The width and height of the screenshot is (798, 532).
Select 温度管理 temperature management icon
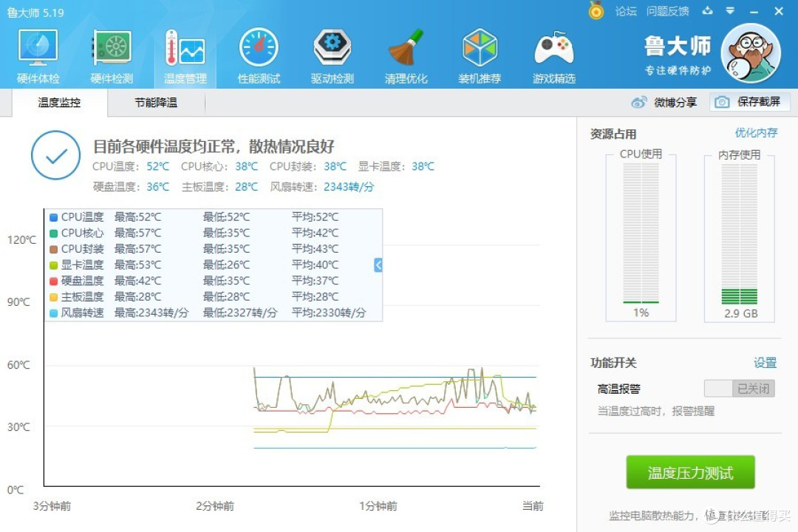[x=185, y=57]
